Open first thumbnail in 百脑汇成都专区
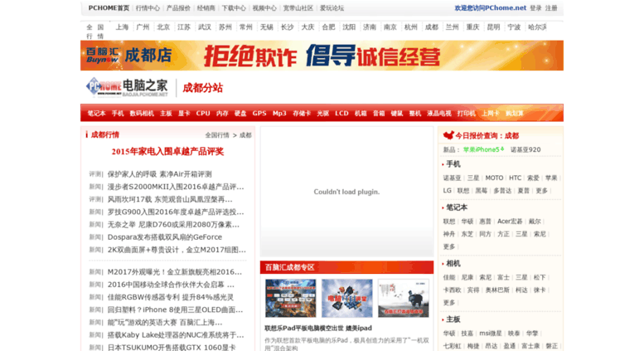Viewport: 644px width, 351px height. pyautogui.click(x=290, y=299)
